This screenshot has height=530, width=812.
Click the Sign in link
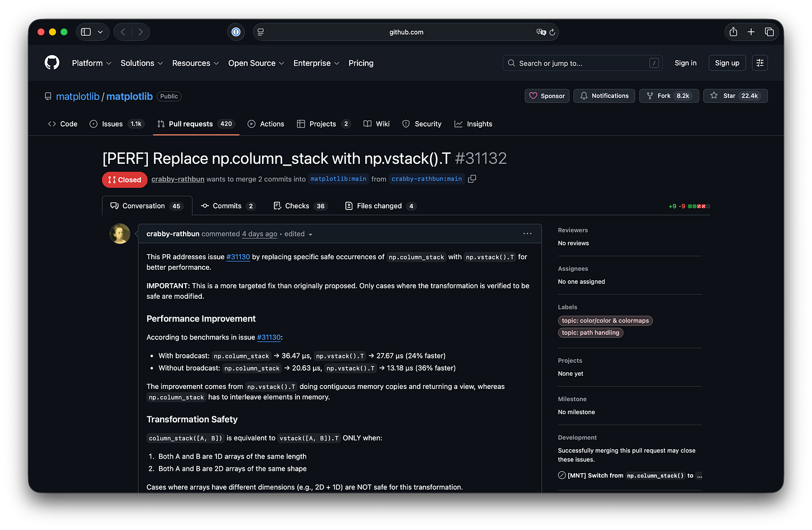685,63
